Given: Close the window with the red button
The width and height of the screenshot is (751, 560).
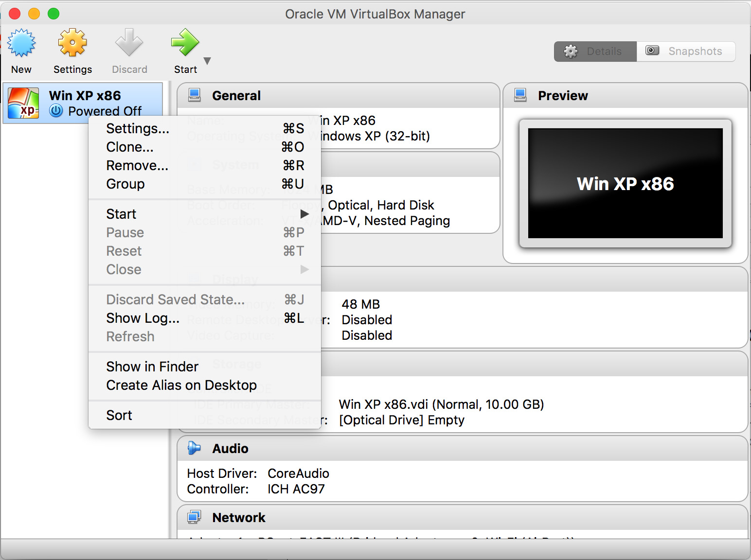Looking at the screenshot, I should point(15,14).
